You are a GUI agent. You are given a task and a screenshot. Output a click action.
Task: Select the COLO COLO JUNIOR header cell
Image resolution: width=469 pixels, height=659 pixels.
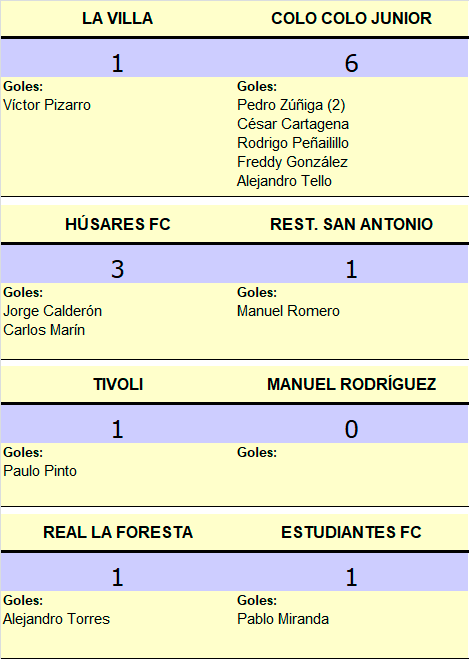pyautogui.click(x=351, y=18)
